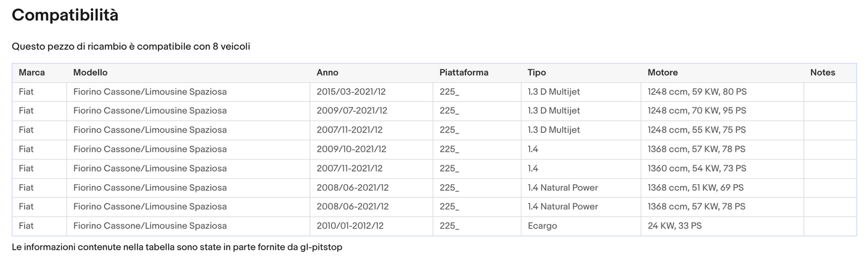Click the 1248 ccm, 59 KW, 80 PS cell
The width and height of the screenshot is (868, 264).
(697, 92)
